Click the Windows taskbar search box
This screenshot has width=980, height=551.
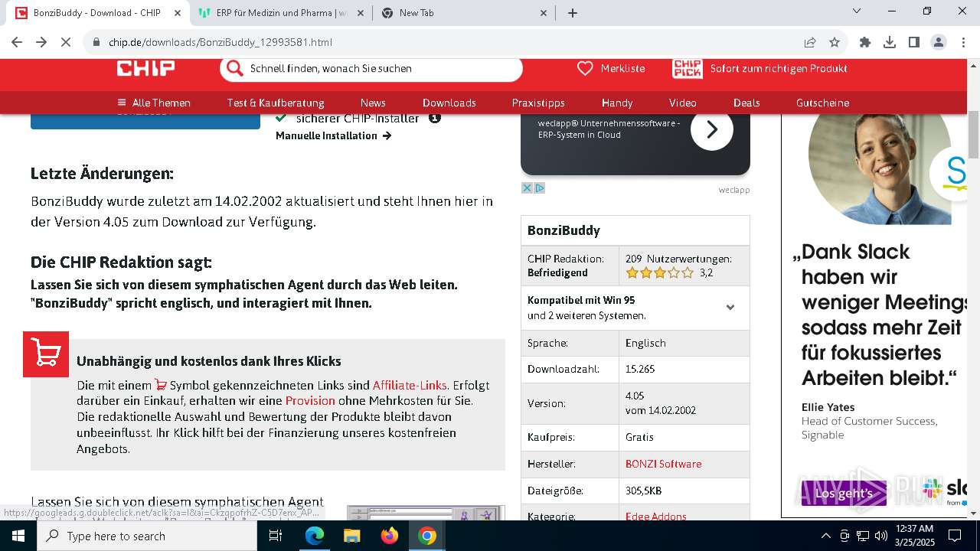[147, 536]
